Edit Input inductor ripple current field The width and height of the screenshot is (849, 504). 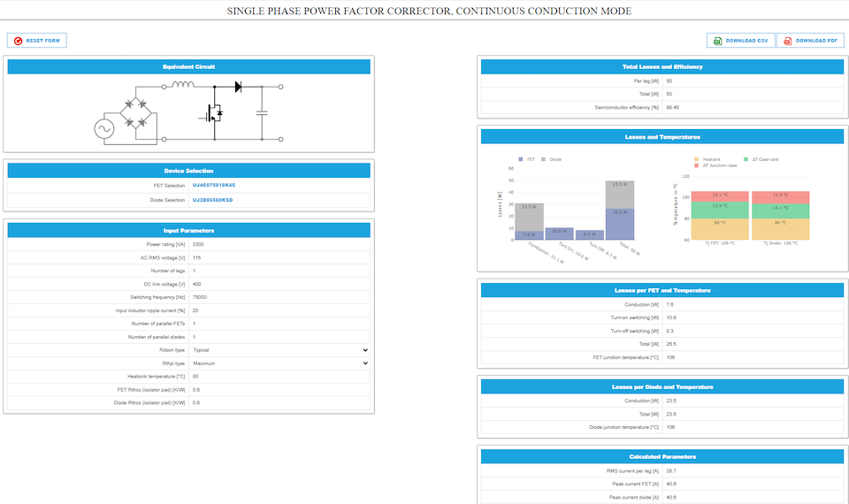coord(279,310)
